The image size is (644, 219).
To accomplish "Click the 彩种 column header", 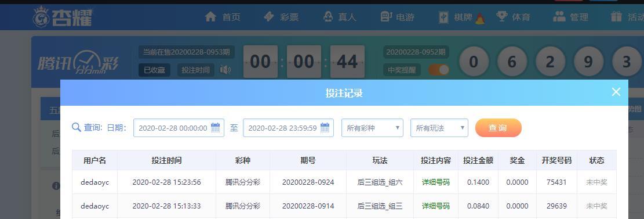I will [x=243, y=160].
